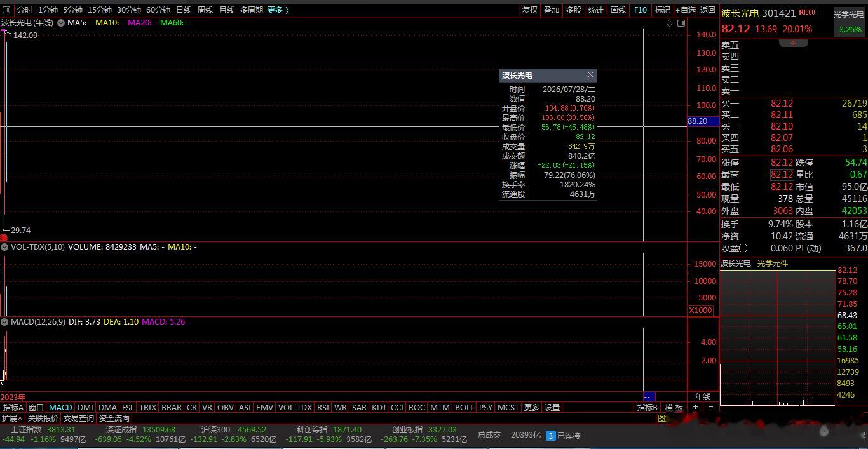Click the diamond marker icon above the chart
This screenshot has height=449, width=868.
point(669,23)
